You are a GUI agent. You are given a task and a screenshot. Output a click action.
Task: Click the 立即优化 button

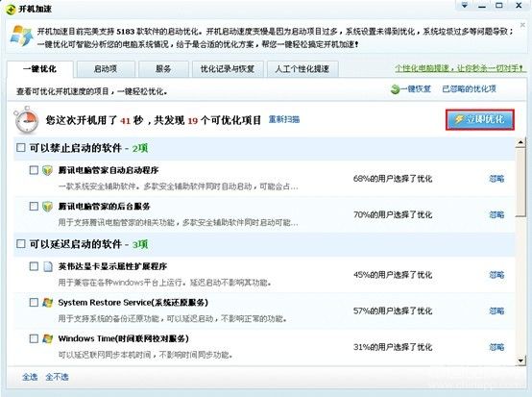click(x=480, y=119)
